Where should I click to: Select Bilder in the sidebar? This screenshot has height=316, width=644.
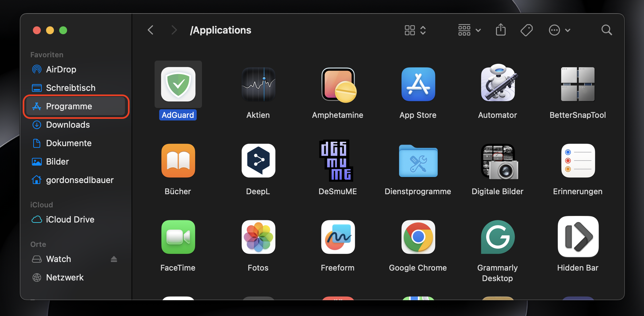76,162
